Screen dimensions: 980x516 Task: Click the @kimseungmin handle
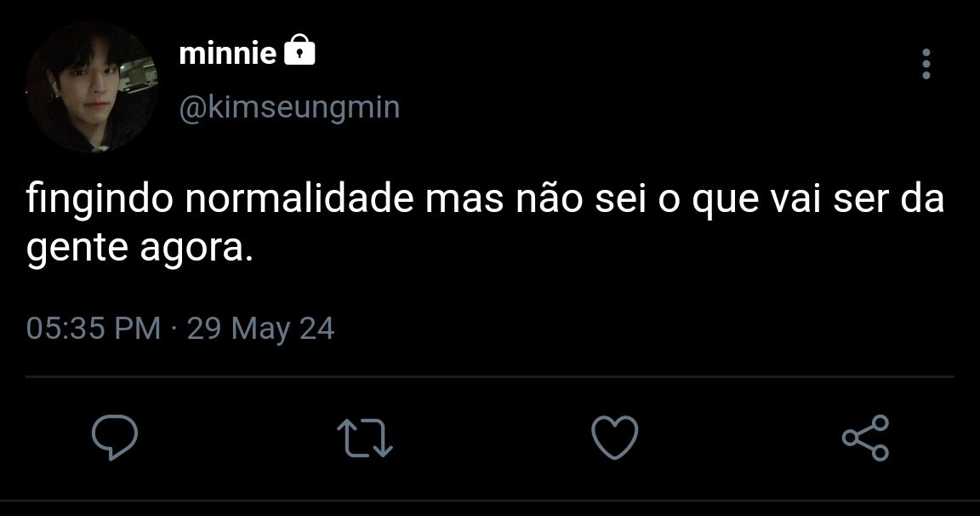pyautogui.click(x=289, y=107)
